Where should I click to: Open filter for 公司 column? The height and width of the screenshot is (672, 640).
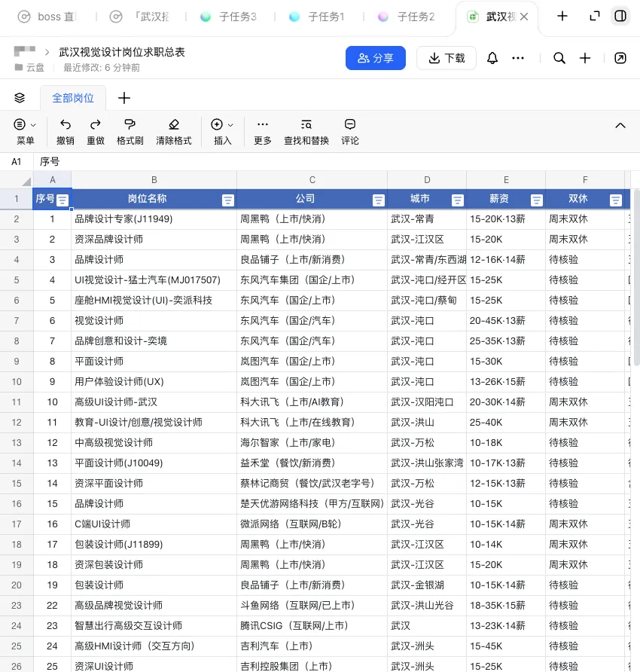(378, 200)
